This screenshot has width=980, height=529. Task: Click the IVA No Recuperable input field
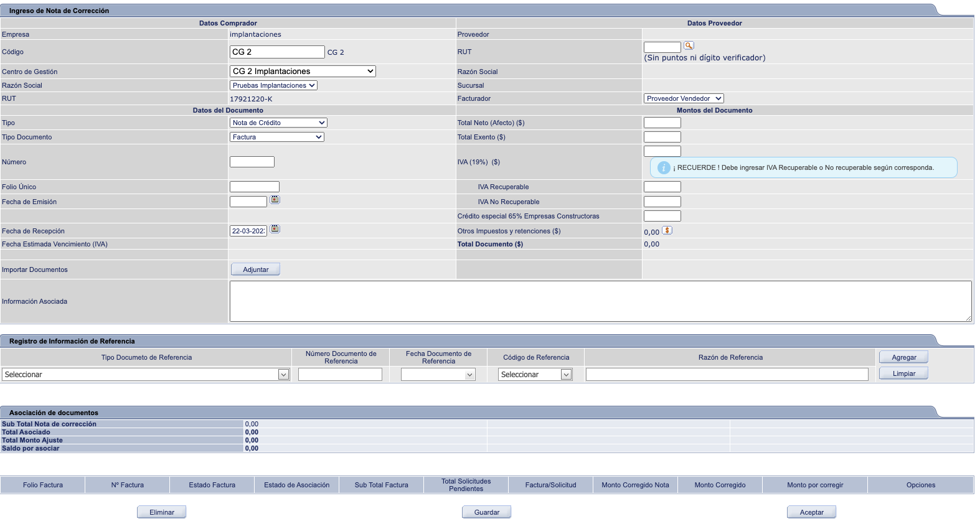pyautogui.click(x=662, y=202)
